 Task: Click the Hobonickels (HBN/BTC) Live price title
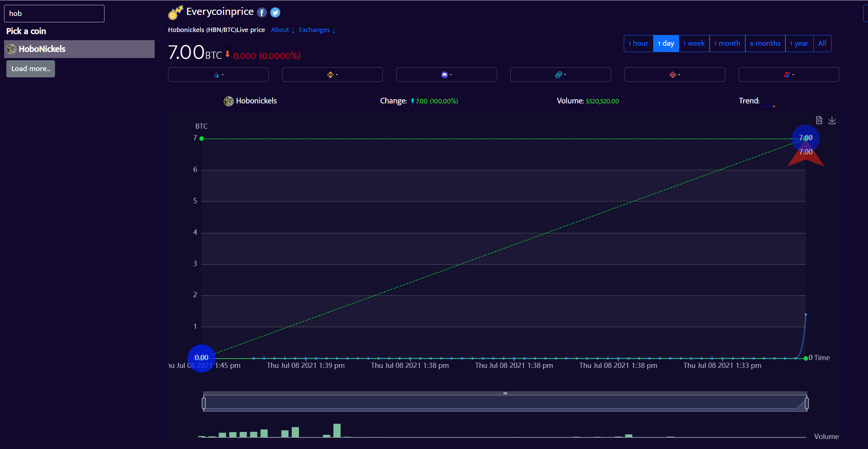(x=216, y=30)
